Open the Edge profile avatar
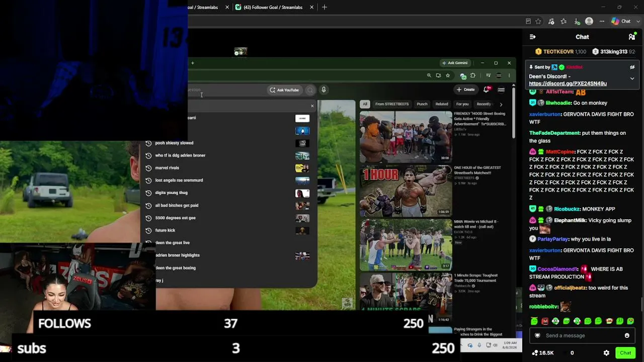The height and width of the screenshot is (362, 644). 589,21
